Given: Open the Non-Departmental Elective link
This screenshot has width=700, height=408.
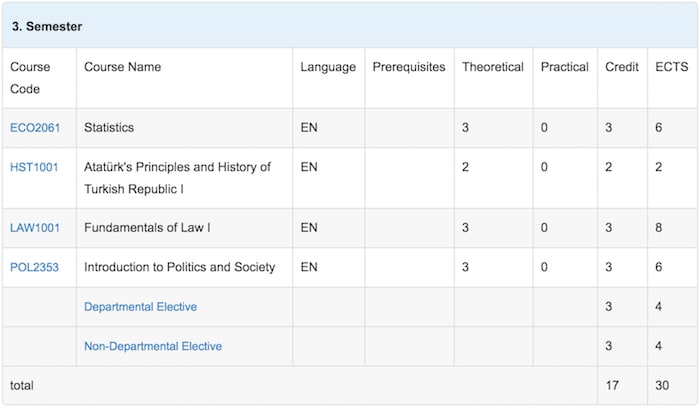Looking at the screenshot, I should click(153, 346).
